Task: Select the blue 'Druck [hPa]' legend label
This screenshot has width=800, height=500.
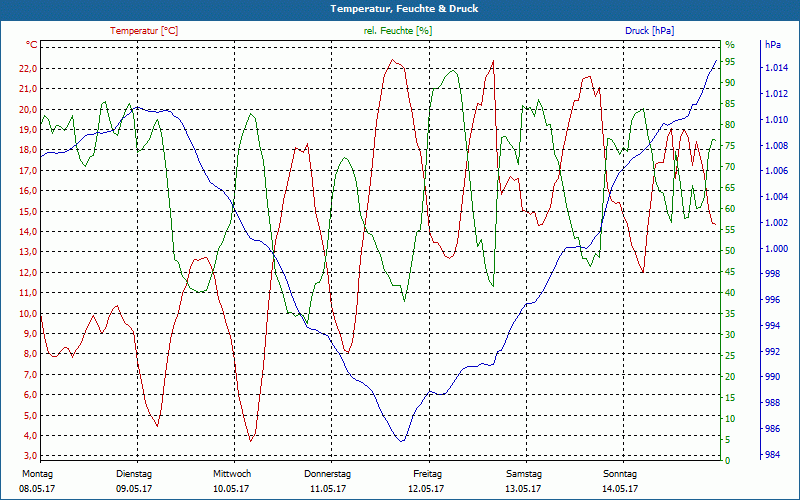Action: [x=649, y=31]
